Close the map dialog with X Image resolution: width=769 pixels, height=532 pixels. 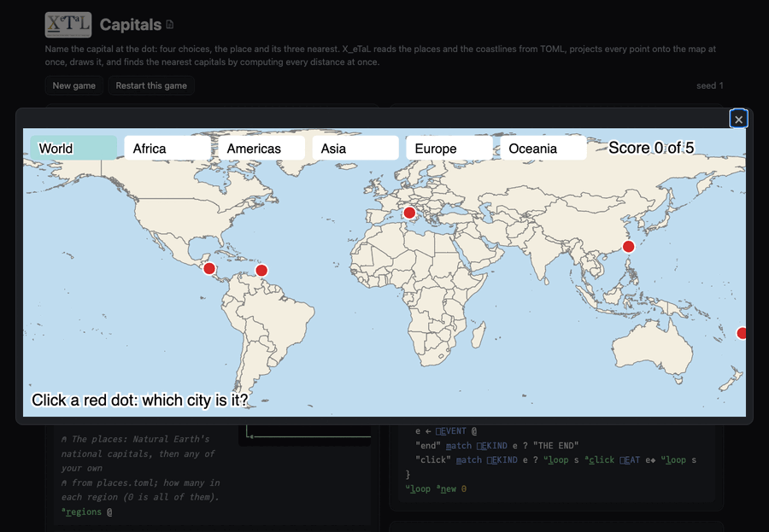(x=738, y=120)
